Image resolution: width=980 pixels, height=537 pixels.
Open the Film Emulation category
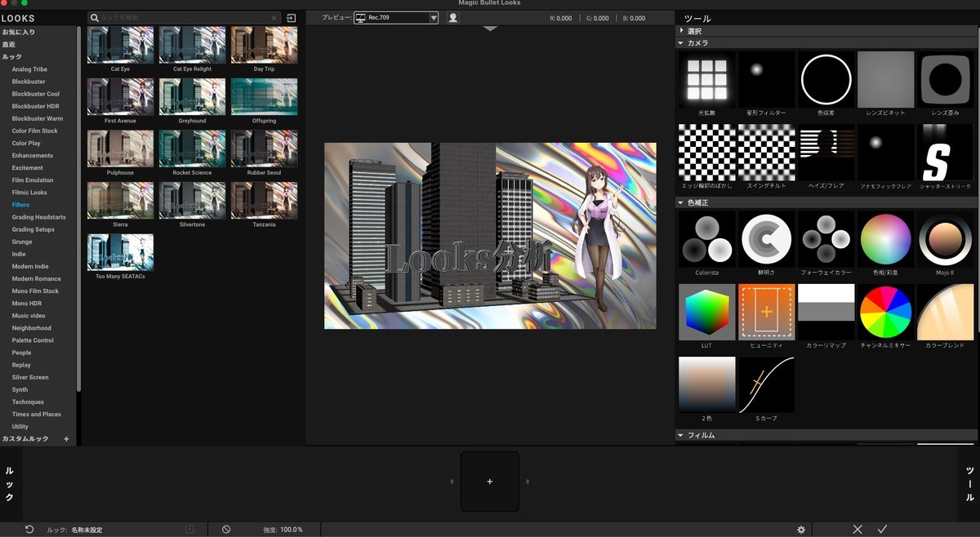click(33, 180)
